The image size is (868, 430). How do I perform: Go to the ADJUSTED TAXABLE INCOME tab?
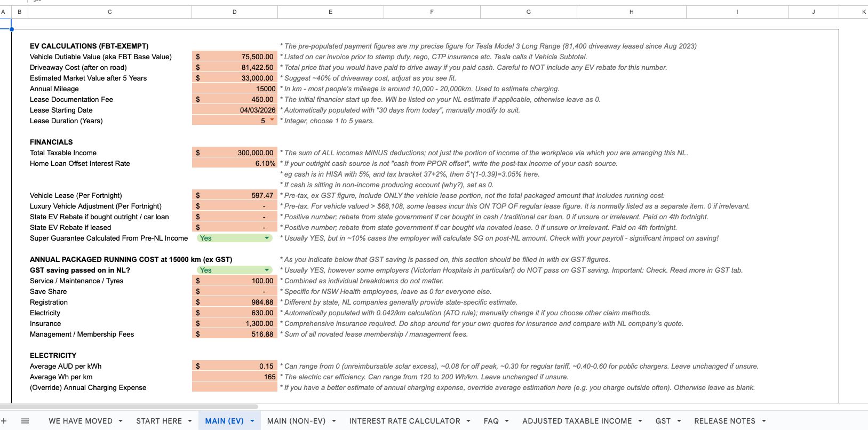click(x=577, y=421)
